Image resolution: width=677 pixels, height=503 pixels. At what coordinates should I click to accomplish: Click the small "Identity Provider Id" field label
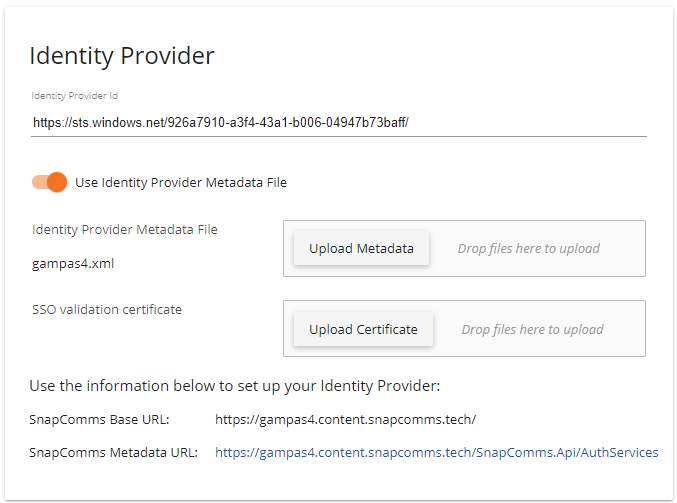pos(75,96)
